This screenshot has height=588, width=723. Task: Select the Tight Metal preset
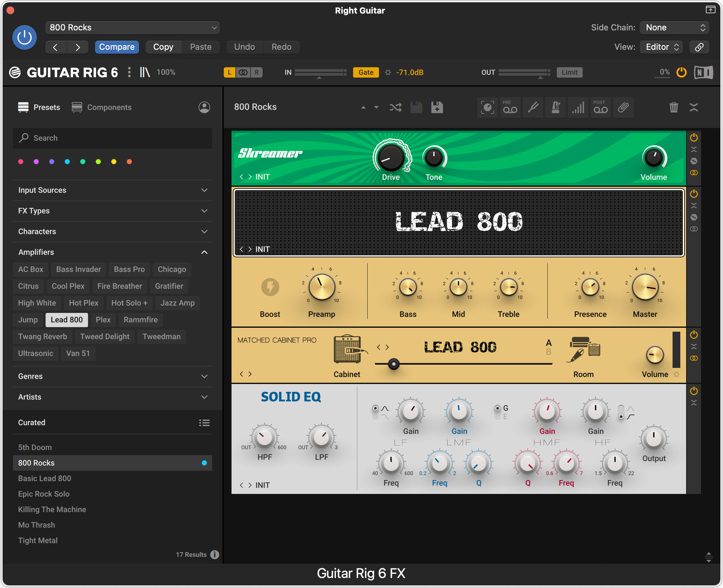point(113,540)
